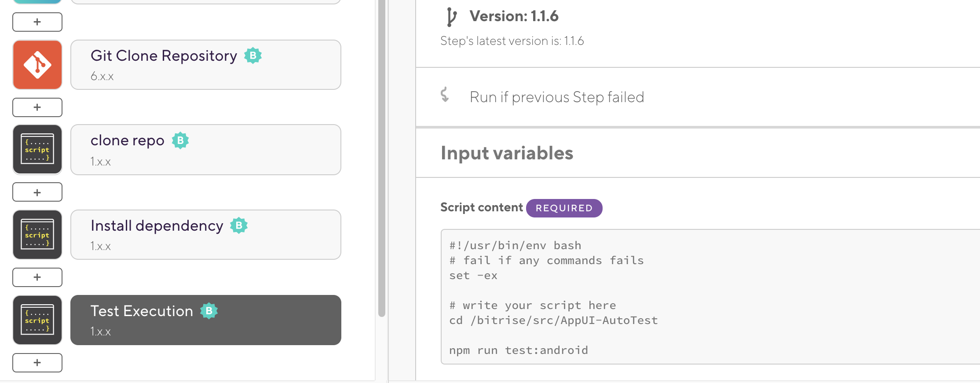Click the verified badge beside clone repo
This screenshot has height=383, width=980.
180,140
